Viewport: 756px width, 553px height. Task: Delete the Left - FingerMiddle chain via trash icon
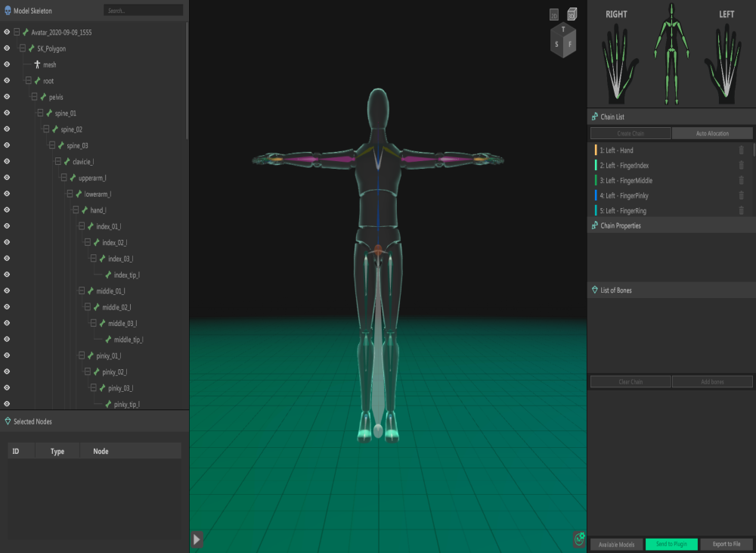[741, 181]
